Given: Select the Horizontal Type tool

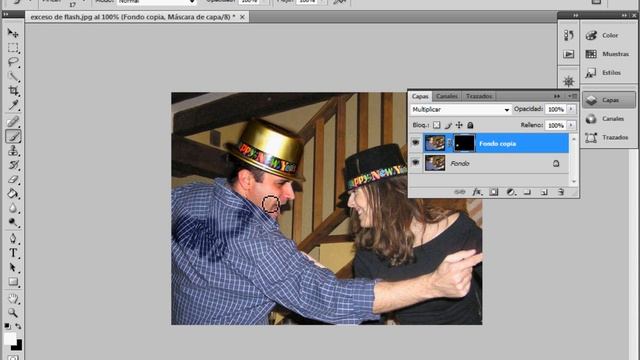Looking at the screenshot, I should 13,253.
